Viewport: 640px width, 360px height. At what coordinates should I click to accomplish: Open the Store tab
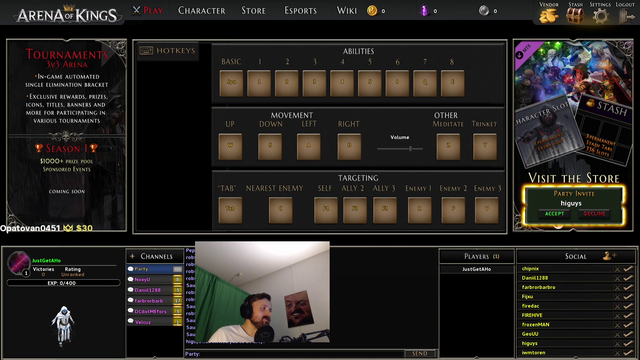click(x=253, y=10)
